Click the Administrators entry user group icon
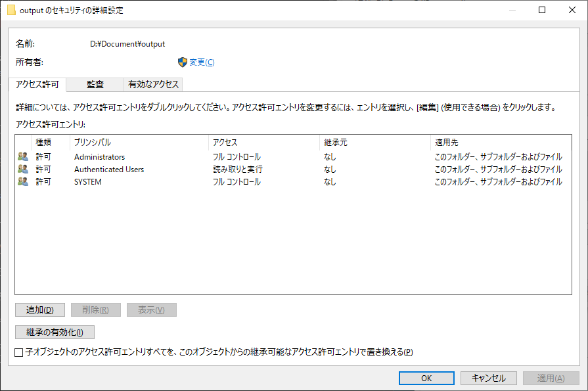The width and height of the screenshot is (588, 391). tap(23, 157)
